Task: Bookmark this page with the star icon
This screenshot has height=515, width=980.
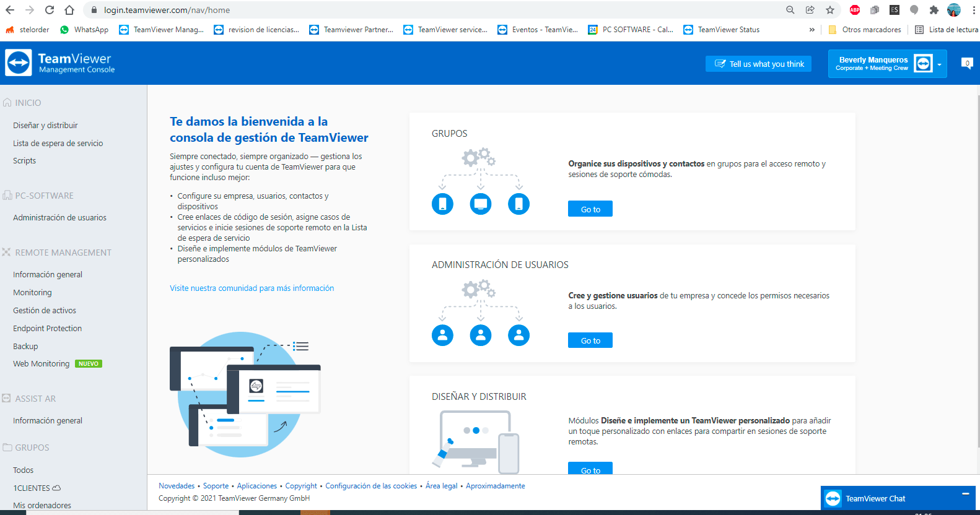Action: [x=830, y=10]
